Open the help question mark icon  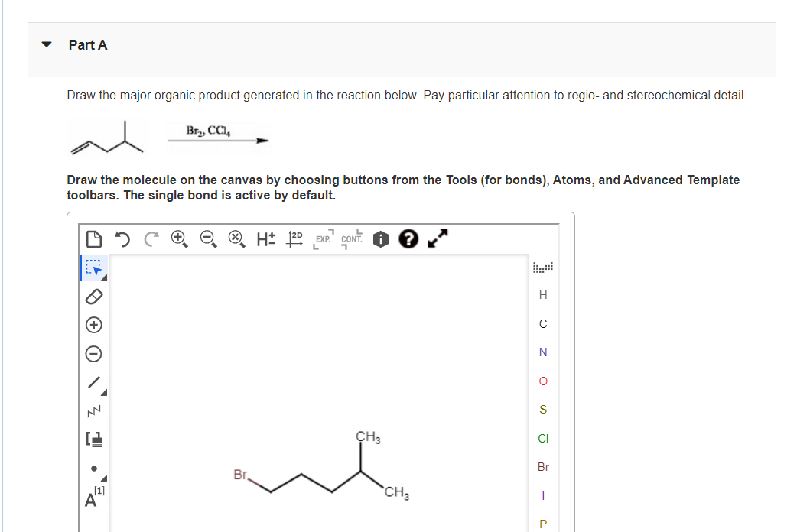408,238
